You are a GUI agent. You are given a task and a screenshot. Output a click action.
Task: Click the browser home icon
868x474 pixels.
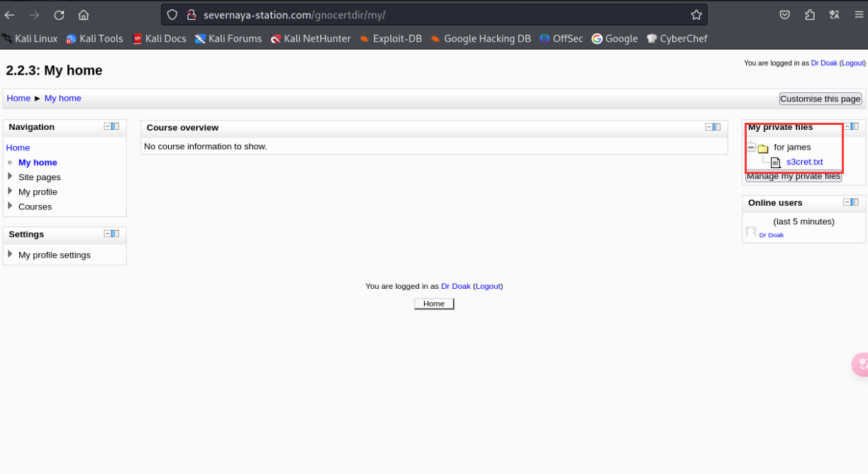click(x=84, y=15)
